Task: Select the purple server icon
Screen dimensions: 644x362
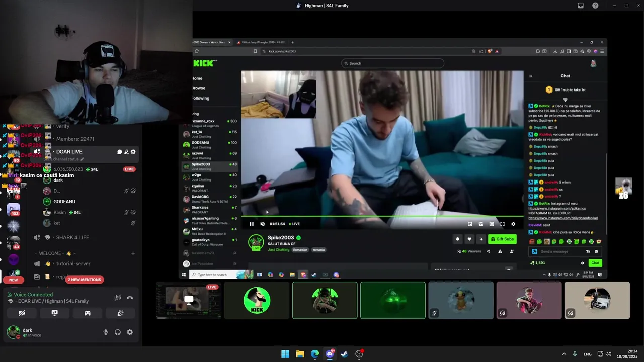Action: pyautogui.click(x=13, y=260)
